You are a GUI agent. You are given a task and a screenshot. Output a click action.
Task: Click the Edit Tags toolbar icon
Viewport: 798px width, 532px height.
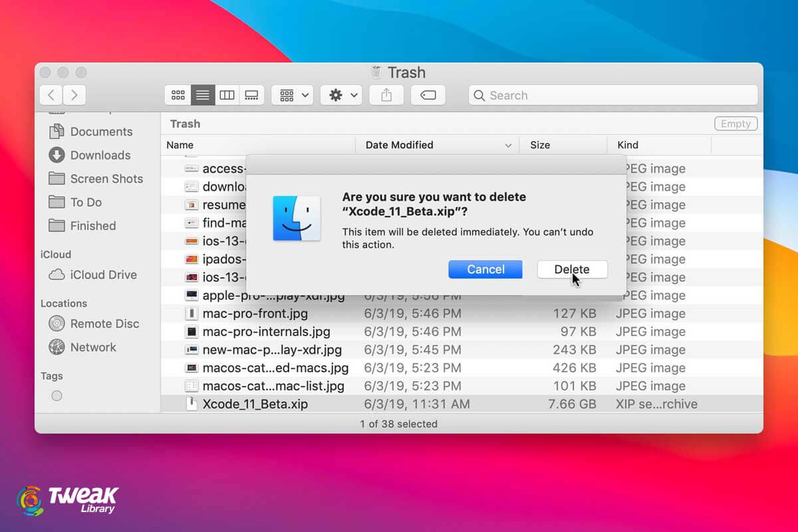[428, 95]
